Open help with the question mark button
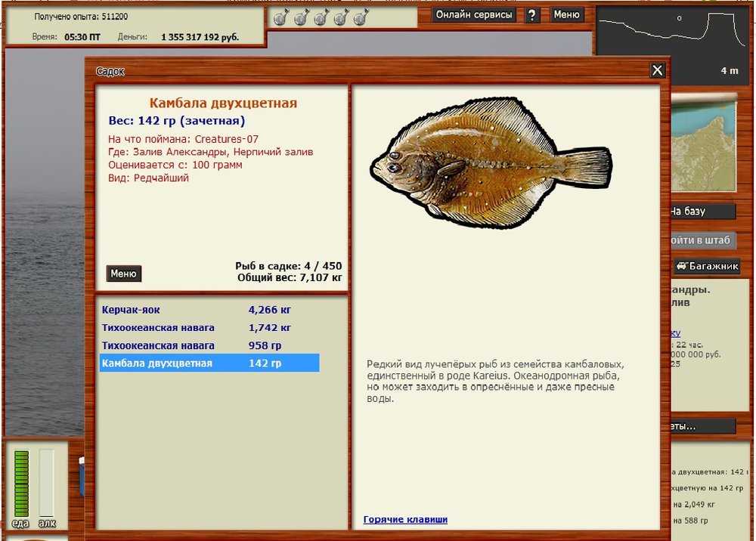Screen dimensions: 756x541 pos(532,15)
